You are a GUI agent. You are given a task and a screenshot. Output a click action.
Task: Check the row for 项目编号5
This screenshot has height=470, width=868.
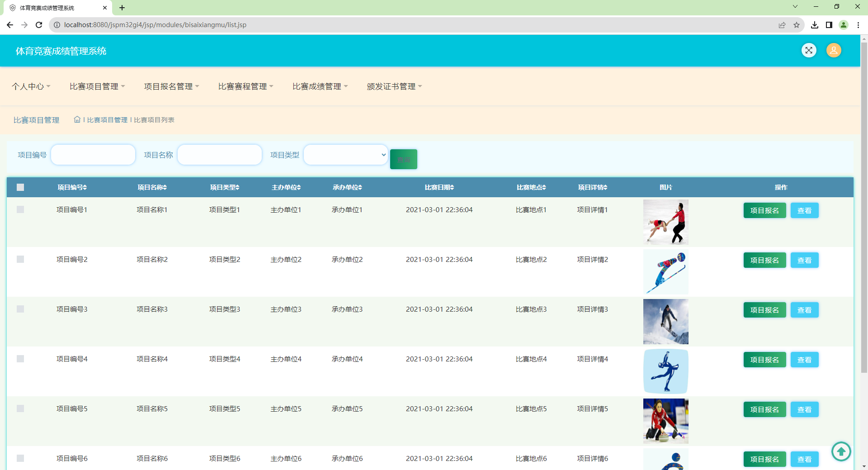pos(20,408)
